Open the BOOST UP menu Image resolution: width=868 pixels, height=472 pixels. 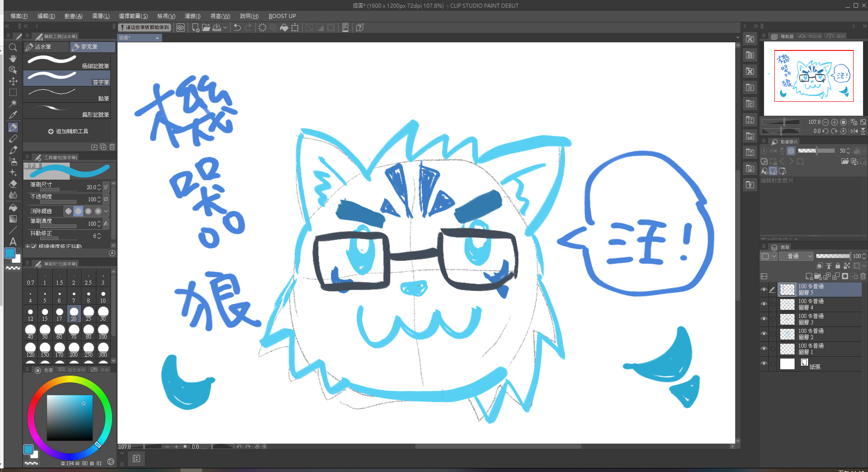coord(282,16)
